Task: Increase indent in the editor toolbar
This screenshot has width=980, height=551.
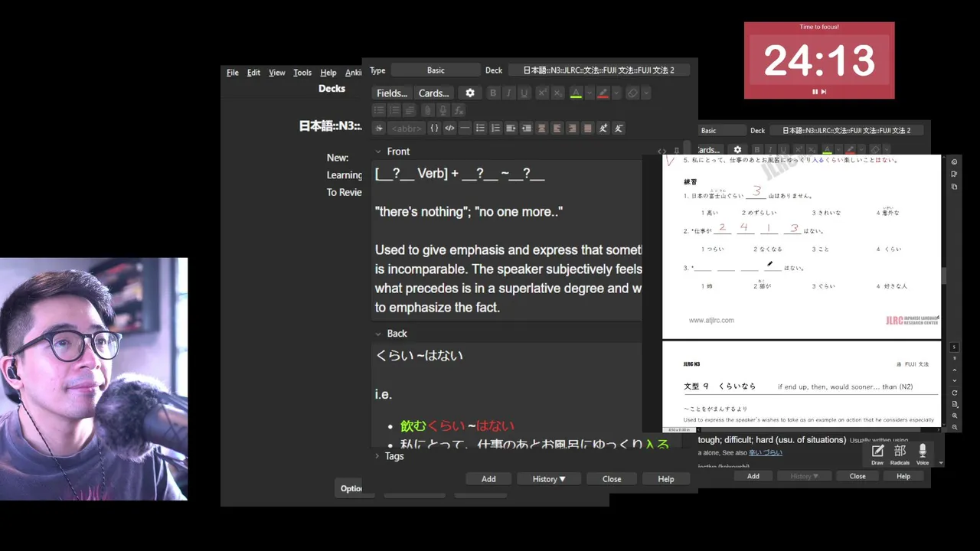Action: [x=511, y=128]
